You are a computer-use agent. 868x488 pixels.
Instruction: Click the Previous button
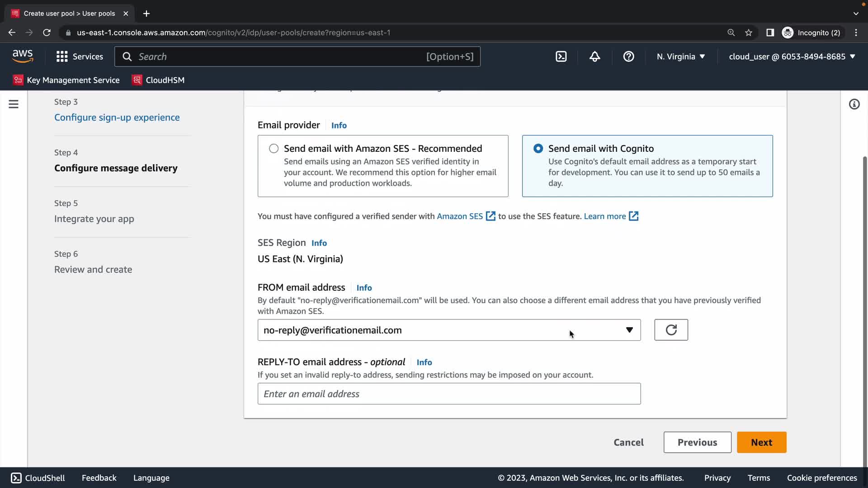click(697, 442)
